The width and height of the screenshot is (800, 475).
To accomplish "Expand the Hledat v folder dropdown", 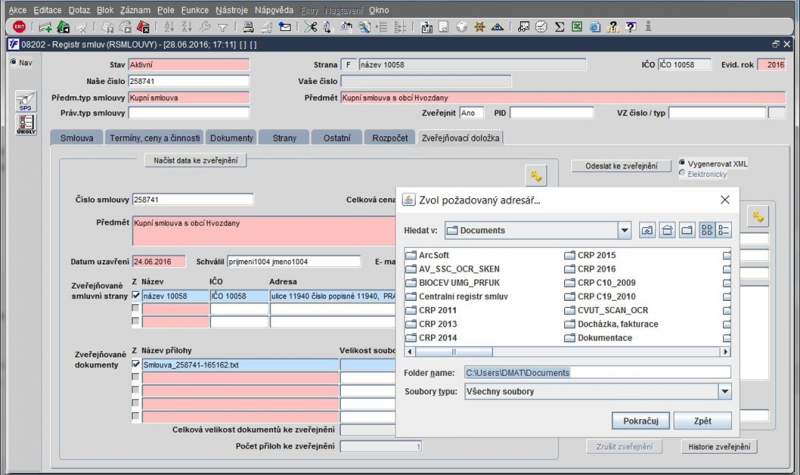I will (x=624, y=230).
